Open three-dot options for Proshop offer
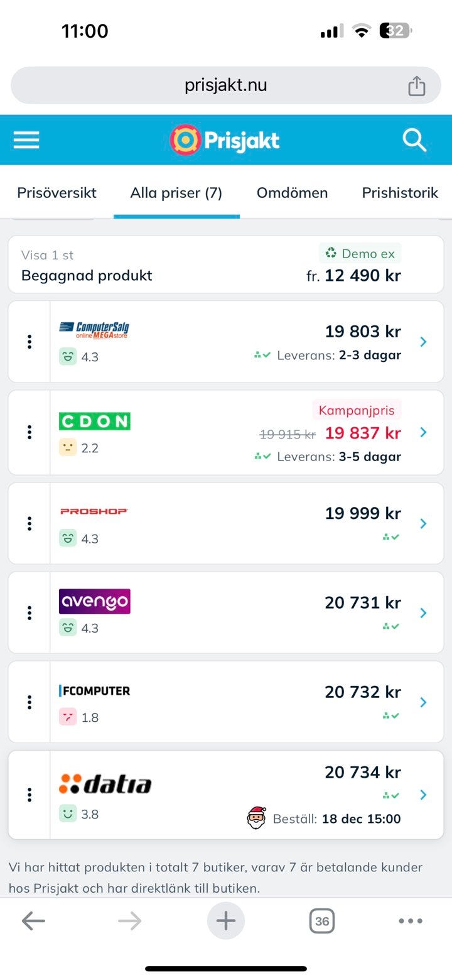 pyautogui.click(x=30, y=523)
